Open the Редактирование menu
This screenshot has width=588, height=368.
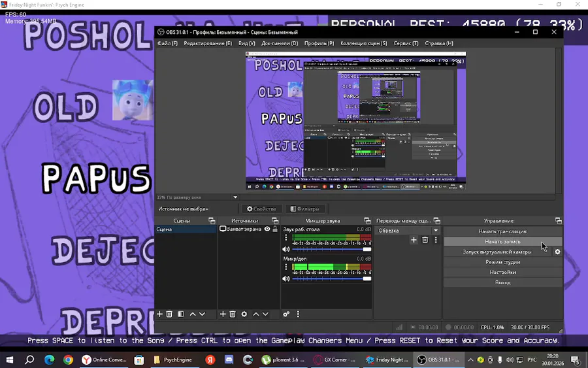coord(208,43)
